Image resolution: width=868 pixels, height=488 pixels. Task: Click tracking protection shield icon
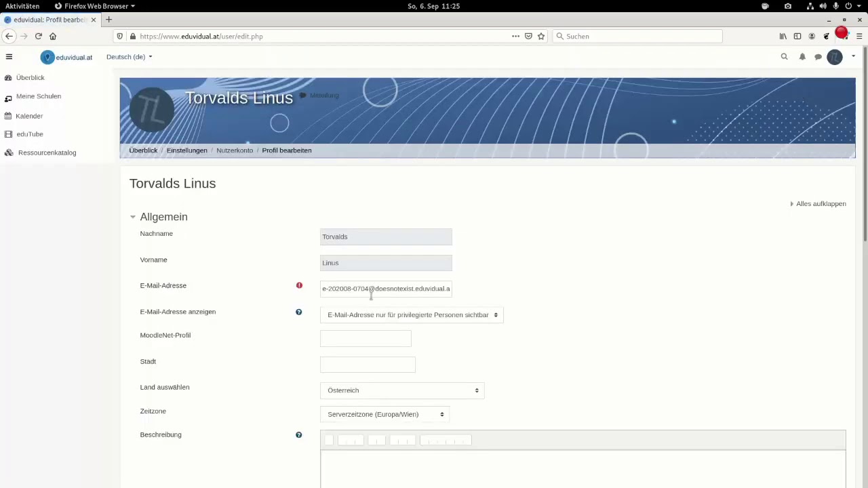tap(120, 36)
